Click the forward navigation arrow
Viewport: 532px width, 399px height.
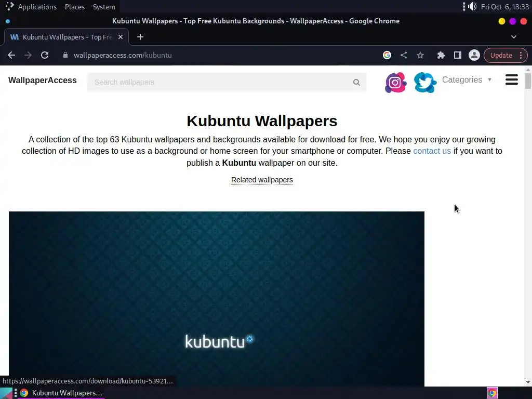(28, 55)
